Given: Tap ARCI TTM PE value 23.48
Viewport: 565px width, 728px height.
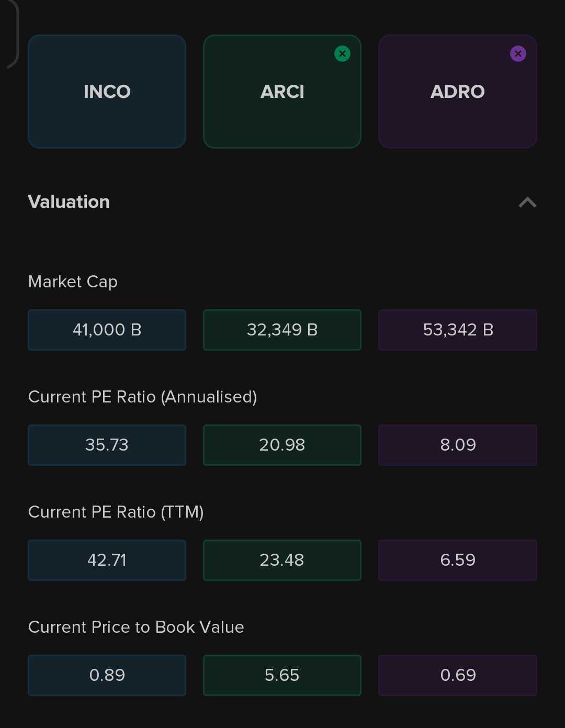Looking at the screenshot, I should pyautogui.click(x=282, y=560).
